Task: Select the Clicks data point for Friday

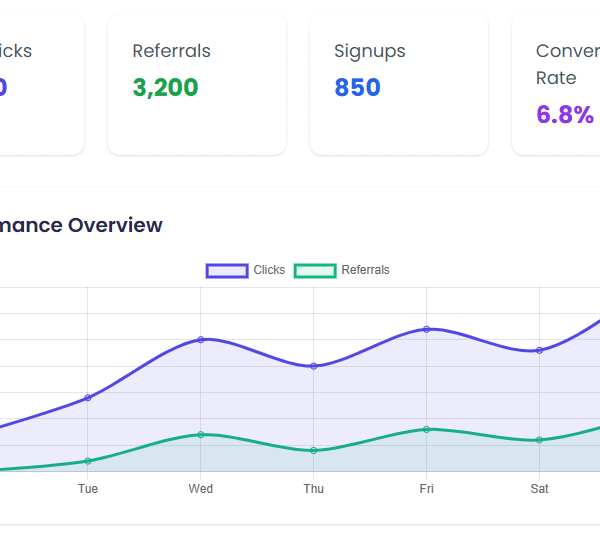Action: pos(427,329)
